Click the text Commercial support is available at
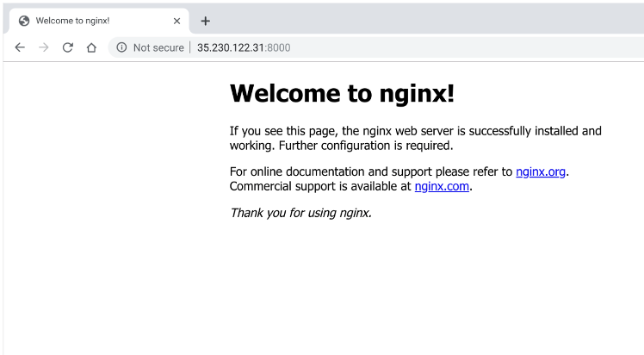This screenshot has height=355, width=644. click(320, 186)
